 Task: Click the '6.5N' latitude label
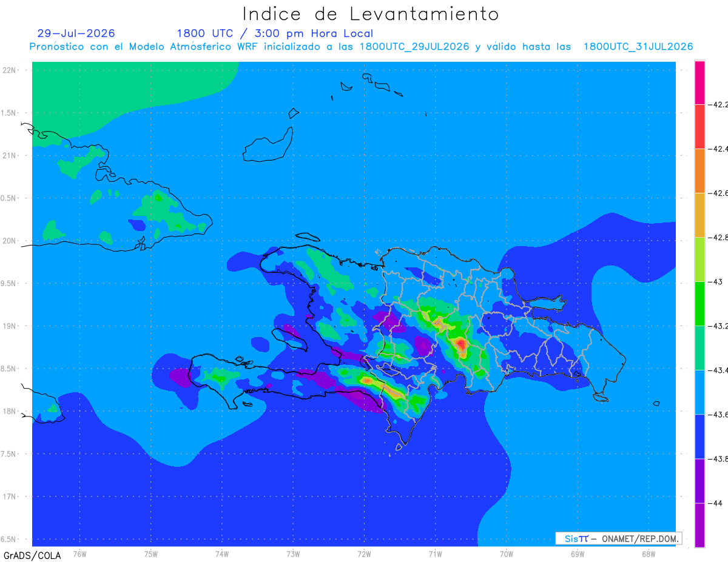[x=8, y=540]
